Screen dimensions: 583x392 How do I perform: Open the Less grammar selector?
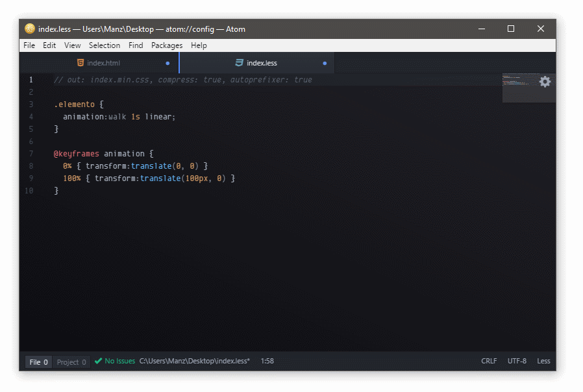pos(543,361)
